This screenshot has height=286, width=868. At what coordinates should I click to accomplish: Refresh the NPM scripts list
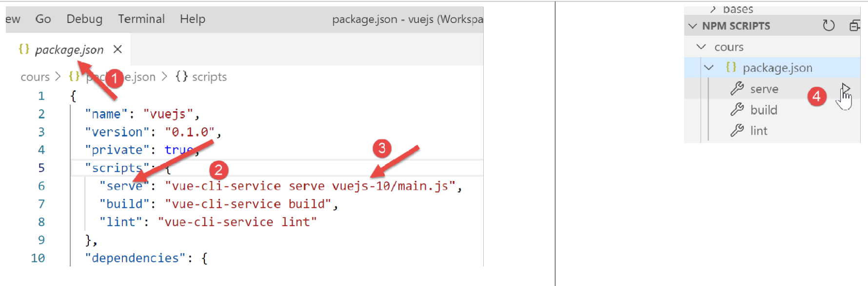(829, 25)
